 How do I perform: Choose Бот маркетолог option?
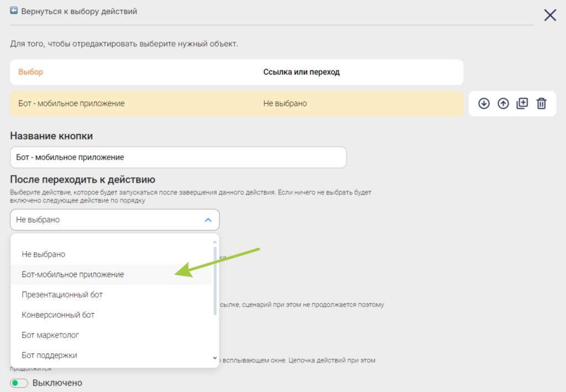(111, 336)
